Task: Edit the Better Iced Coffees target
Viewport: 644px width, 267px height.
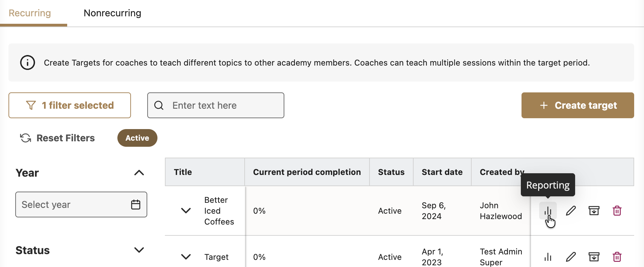Action: [571, 211]
